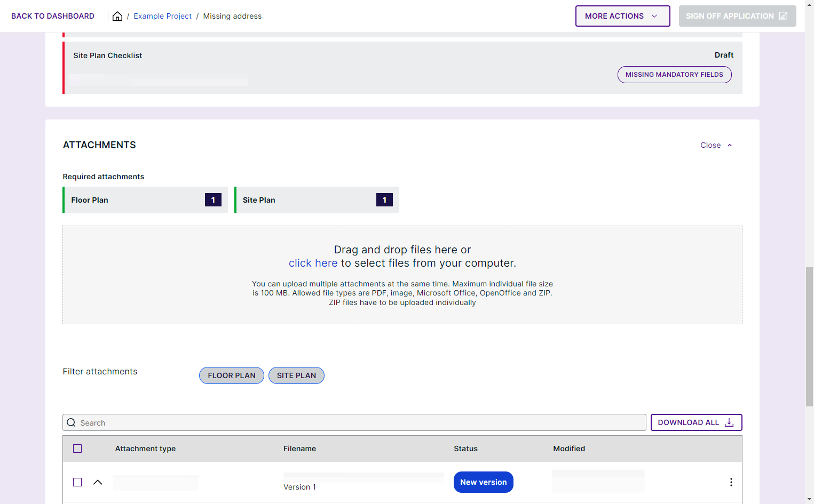Viewport: 814px width, 504px height.
Task: Click 'Missing address' breadcrumb text
Action: click(232, 16)
